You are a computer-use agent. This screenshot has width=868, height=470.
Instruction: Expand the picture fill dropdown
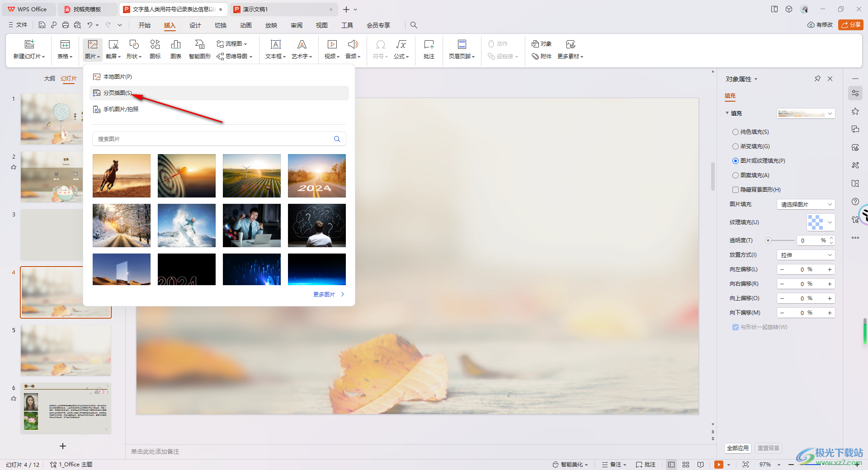coord(806,204)
